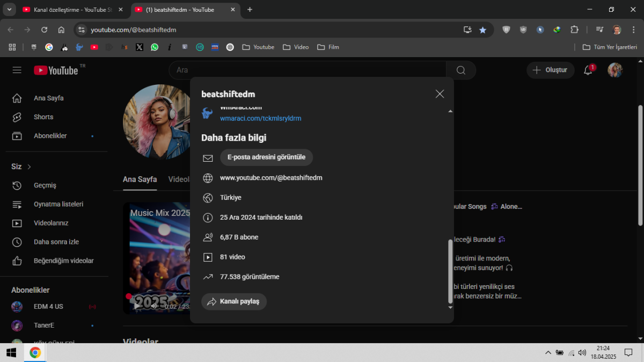Open the hamburger guide menu icon
The width and height of the screenshot is (644, 362).
click(17, 70)
